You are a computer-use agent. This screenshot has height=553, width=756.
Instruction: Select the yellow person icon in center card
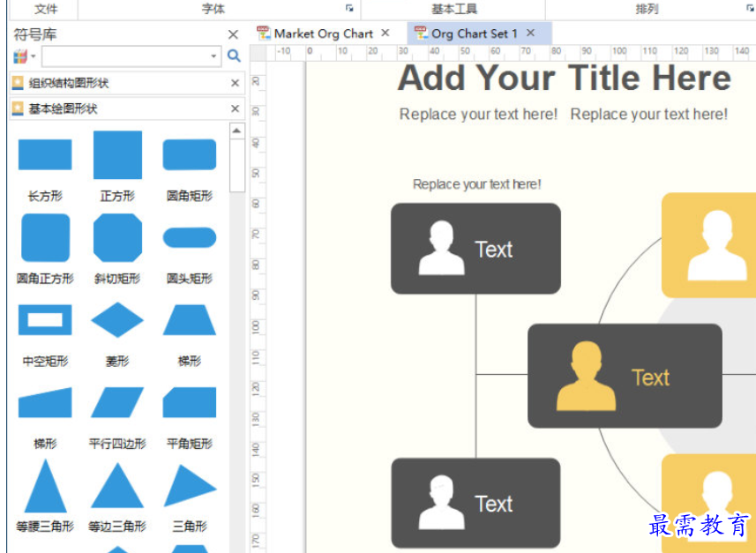click(587, 376)
